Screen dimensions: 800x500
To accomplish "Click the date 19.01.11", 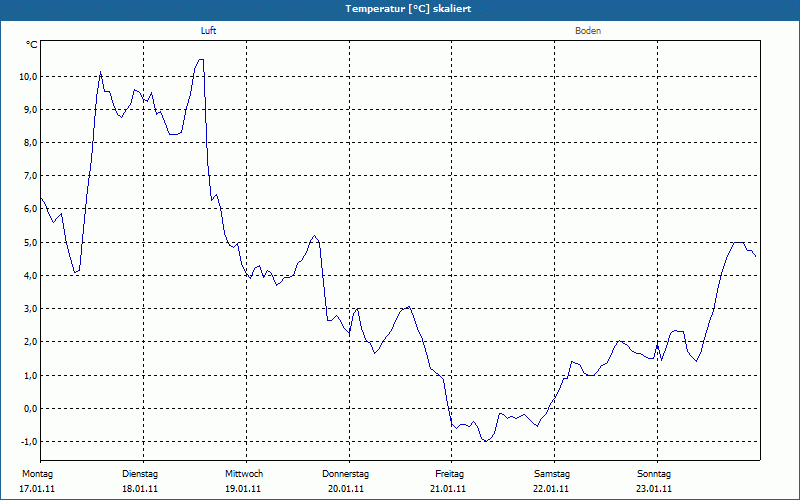I will pos(243,489).
